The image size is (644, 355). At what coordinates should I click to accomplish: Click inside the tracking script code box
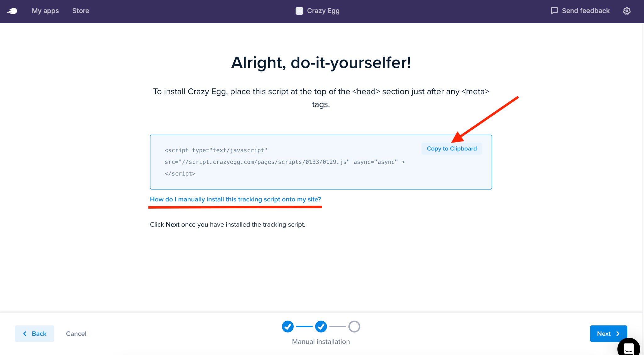pyautogui.click(x=321, y=162)
